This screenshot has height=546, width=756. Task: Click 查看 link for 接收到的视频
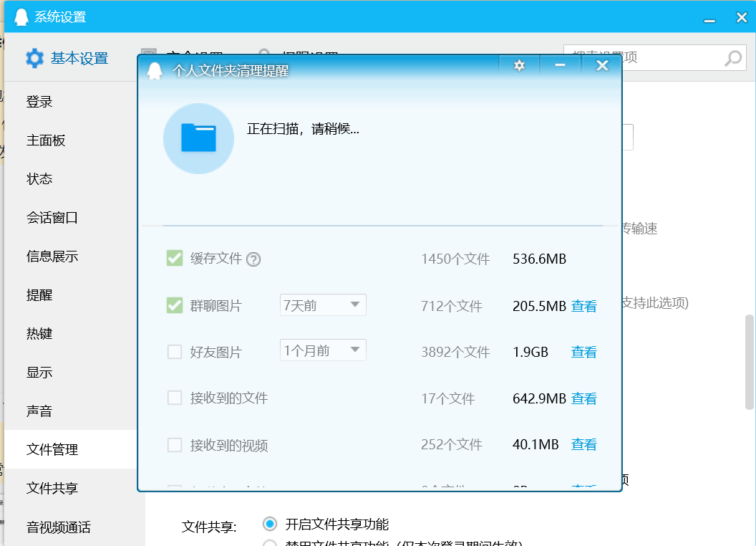point(584,444)
